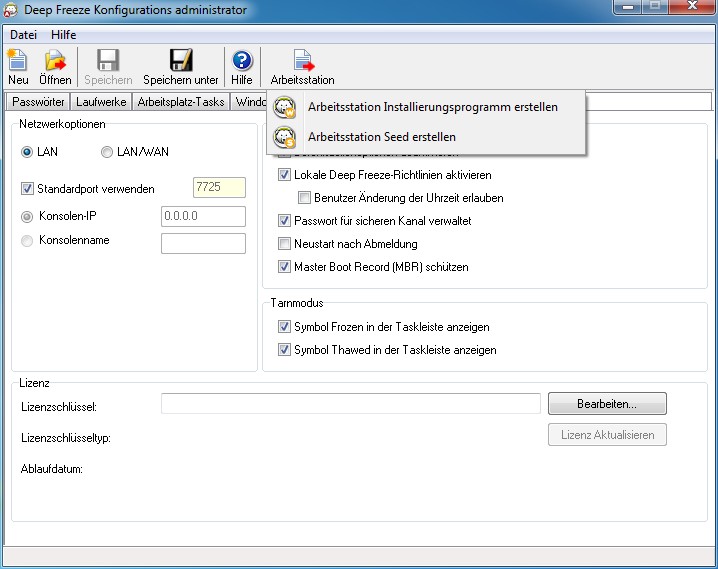Toggle Master Boot Record (MBR) schützen
This screenshot has height=569, width=718.
pyautogui.click(x=284, y=266)
